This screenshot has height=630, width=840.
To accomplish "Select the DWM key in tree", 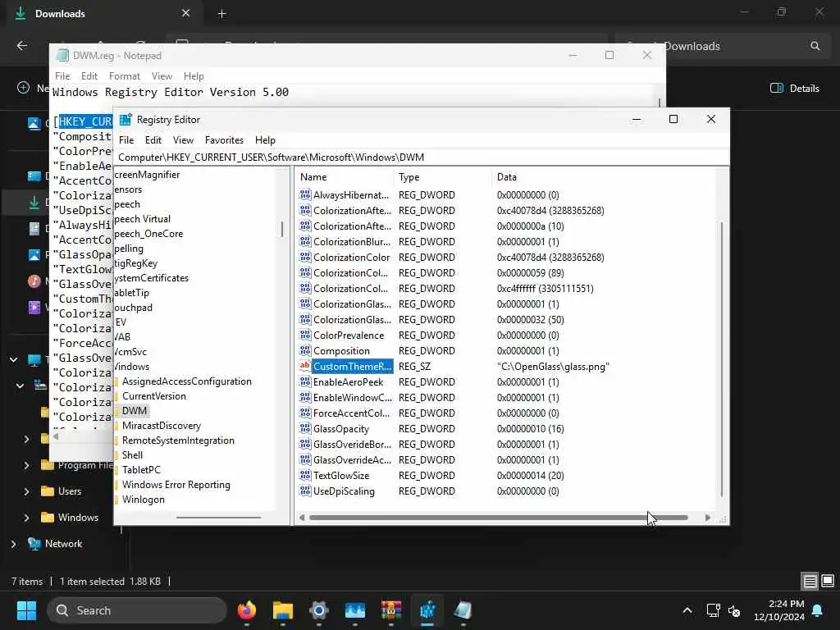I will (x=134, y=411).
